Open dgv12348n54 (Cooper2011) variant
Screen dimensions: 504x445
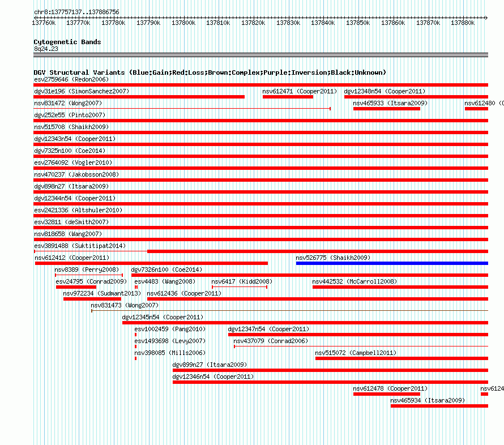385,91
